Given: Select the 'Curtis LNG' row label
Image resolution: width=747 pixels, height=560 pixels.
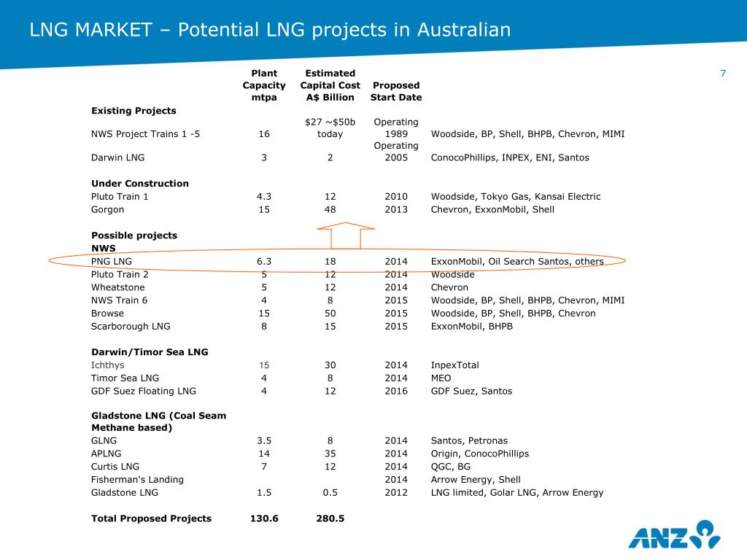Looking at the screenshot, I should 115,467.
